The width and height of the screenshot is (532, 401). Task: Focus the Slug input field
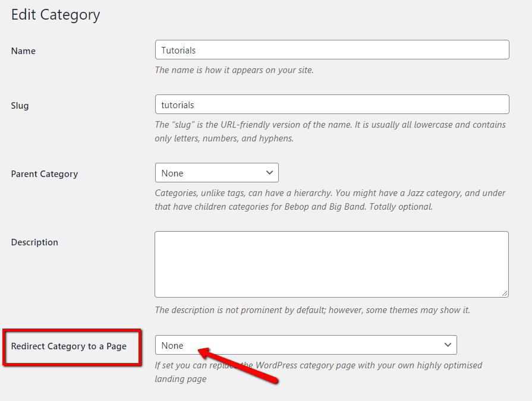(331, 105)
